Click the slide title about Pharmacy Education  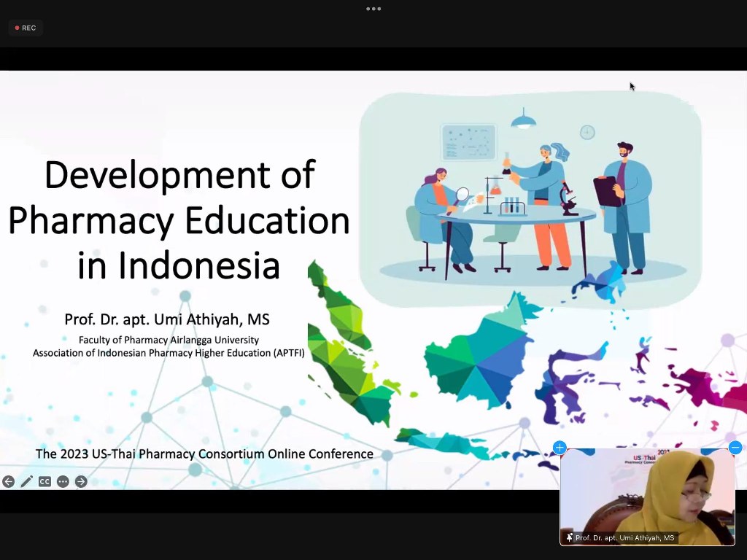click(179, 220)
